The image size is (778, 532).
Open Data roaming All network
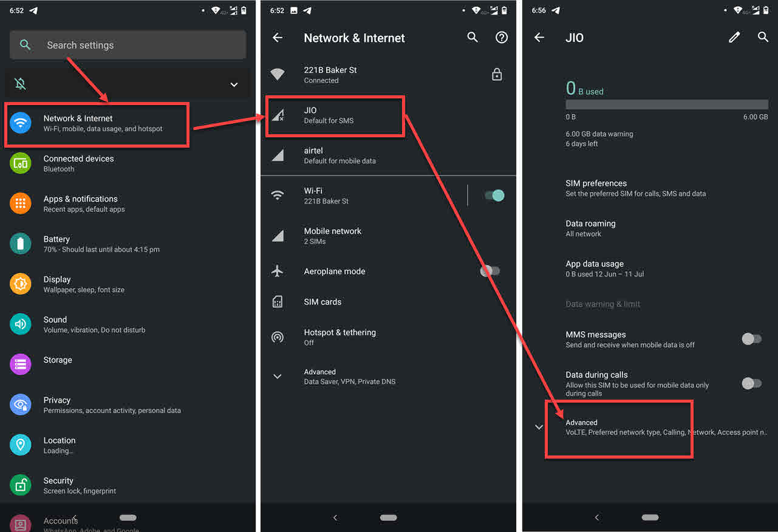point(650,228)
